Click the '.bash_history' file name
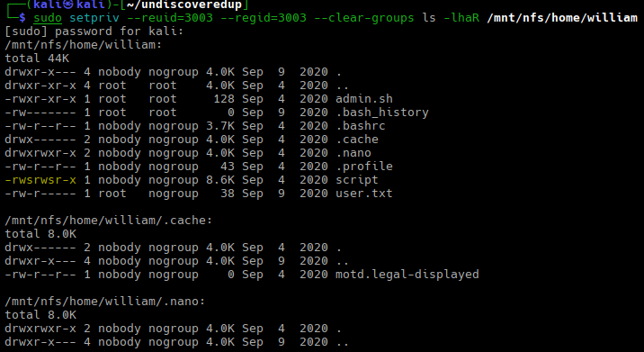The width and height of the screenshot is (644, 352). click(x=382, y=113)
